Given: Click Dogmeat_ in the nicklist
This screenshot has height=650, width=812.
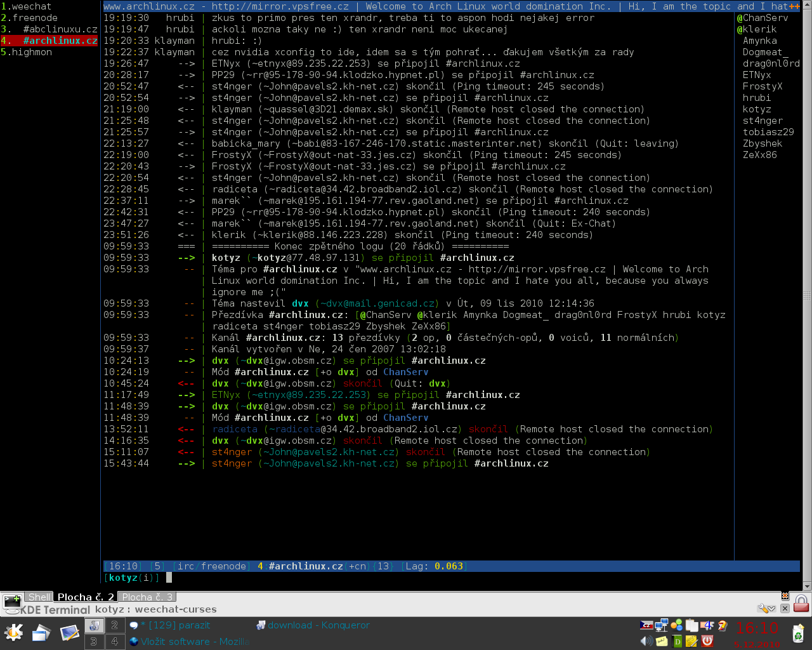Looking at the screenshot, I should point(765,52).
